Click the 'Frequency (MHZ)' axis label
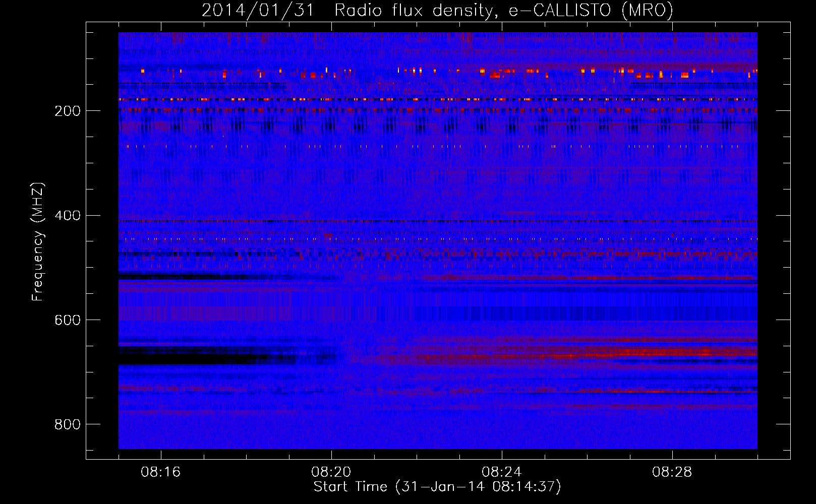This screenshot has width=816, height=504. click(x=38, y=241)
